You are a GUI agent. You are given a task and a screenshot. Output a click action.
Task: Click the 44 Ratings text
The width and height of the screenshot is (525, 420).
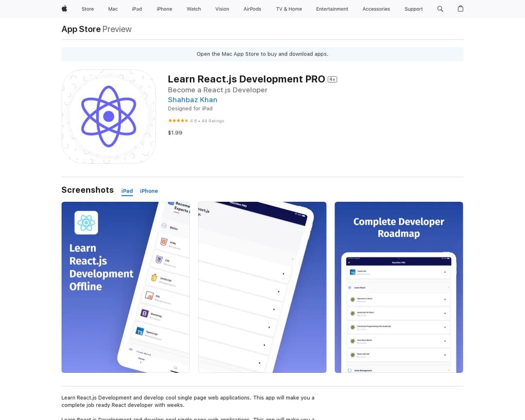(213, 121)
